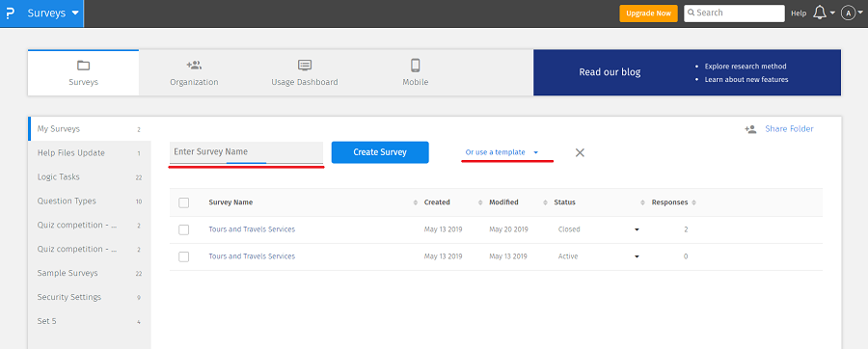Click the Surveys folder icon tab
The image size is (868, 349).
pyautogui.click(x=83, y=66)
